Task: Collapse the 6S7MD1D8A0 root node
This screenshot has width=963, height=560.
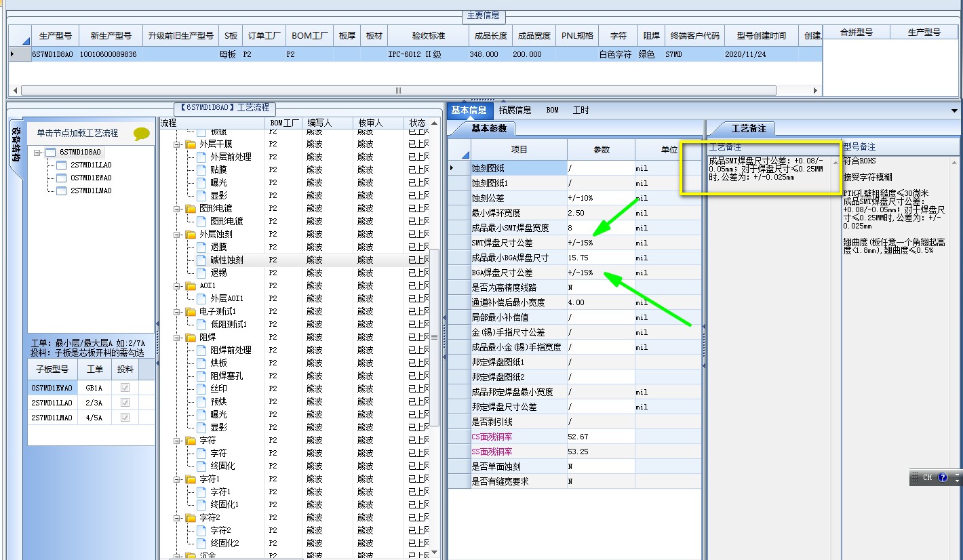Action: (38, 153)
